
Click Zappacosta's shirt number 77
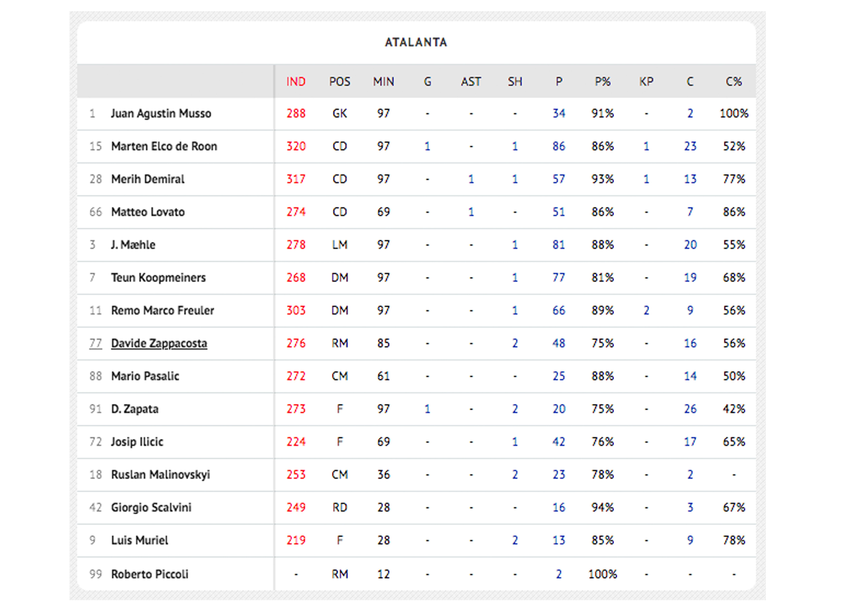click(95, 343)
